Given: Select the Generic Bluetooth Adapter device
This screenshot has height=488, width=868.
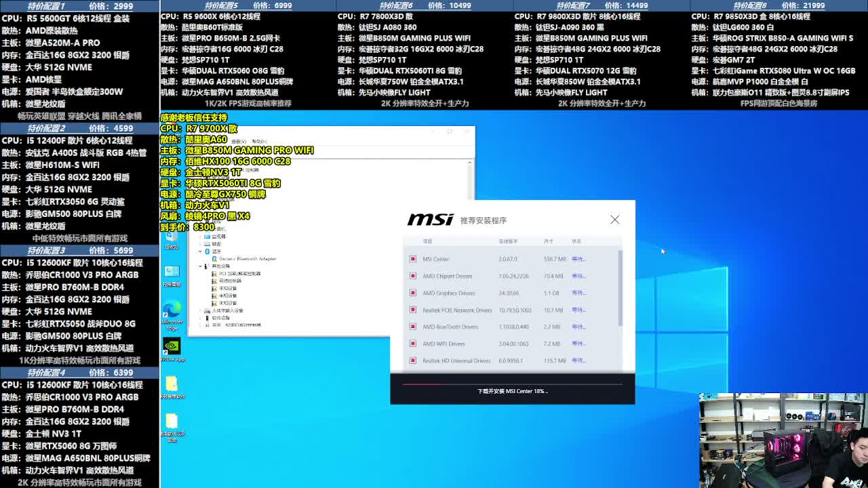Looking at the screenshot, I should pyautogui.click(x=247, y=259).
